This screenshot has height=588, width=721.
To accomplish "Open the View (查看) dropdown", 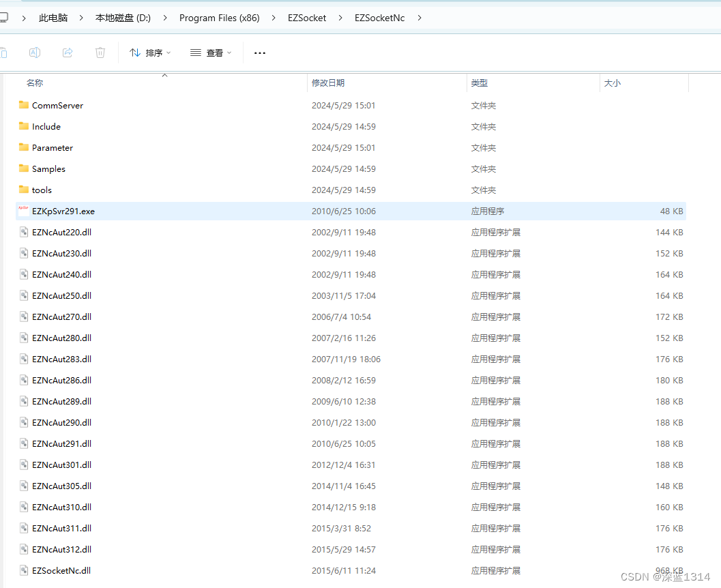I will click(x=211, y=53).
